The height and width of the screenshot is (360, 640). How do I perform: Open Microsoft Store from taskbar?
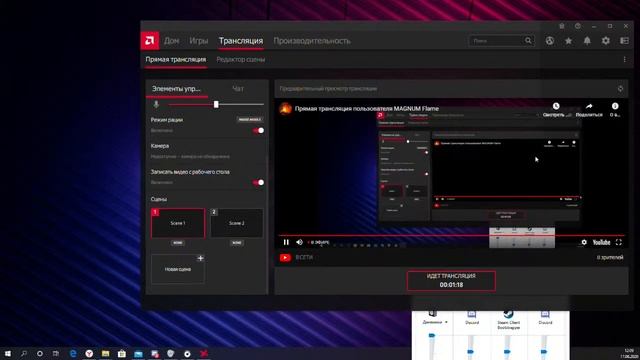pyautogui.click(x=122, y=353)
